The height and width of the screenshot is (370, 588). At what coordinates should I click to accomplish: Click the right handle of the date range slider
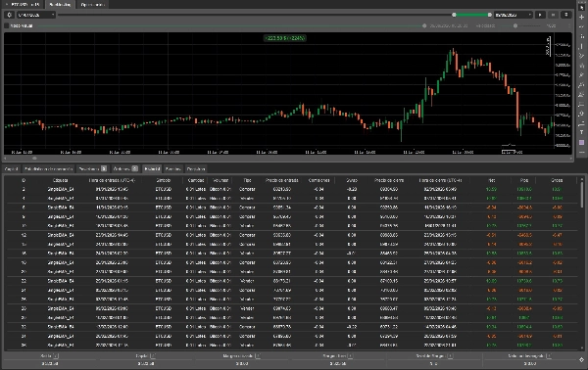(x=489, y=15)
